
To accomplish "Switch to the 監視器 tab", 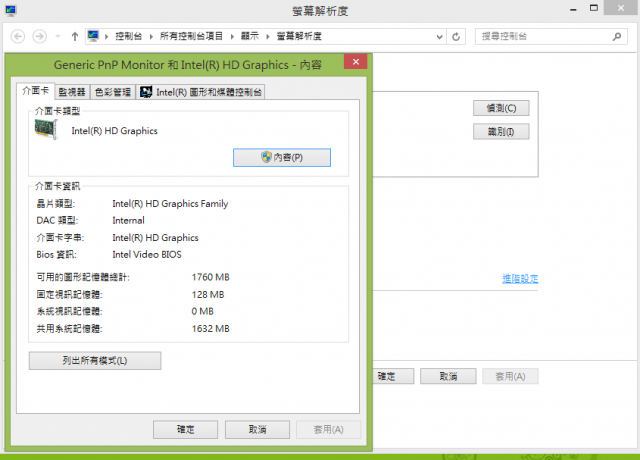I will tap(72, 92).
